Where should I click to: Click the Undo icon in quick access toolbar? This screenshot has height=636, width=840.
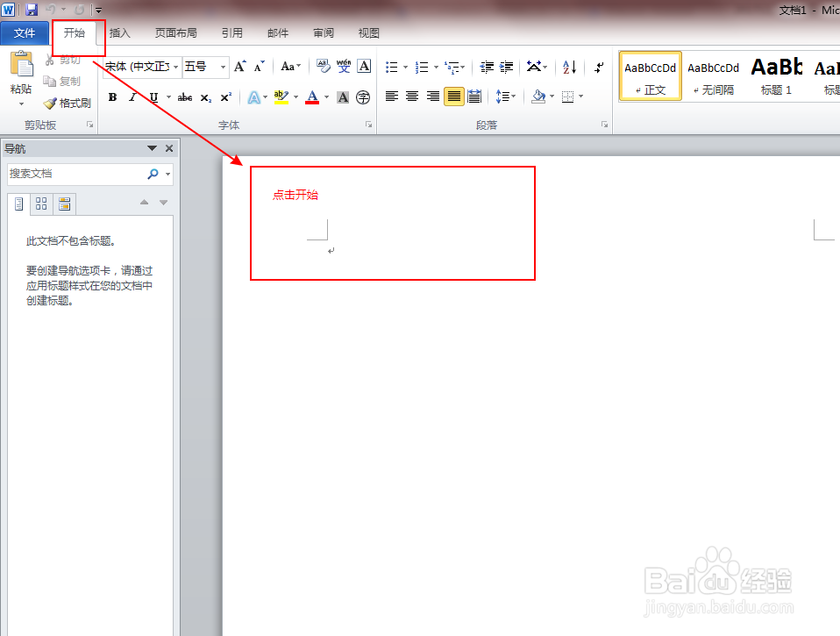[50, 9]
